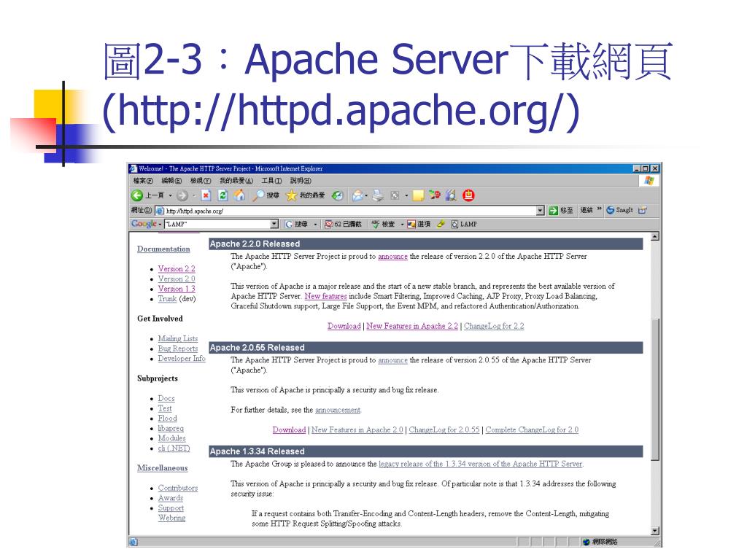747x560 pixels.
Task: Open the Mailing Lists link
Action: (178, 338)
